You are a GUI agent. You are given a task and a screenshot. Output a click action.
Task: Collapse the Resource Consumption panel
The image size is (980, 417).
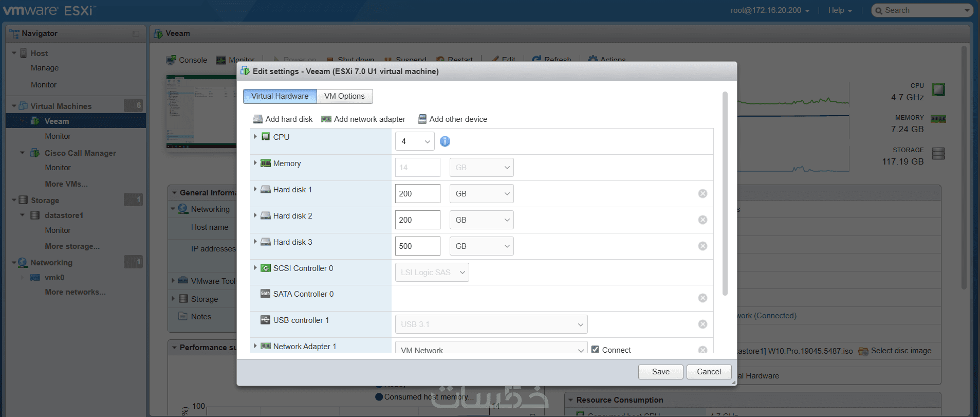point(570,400)
